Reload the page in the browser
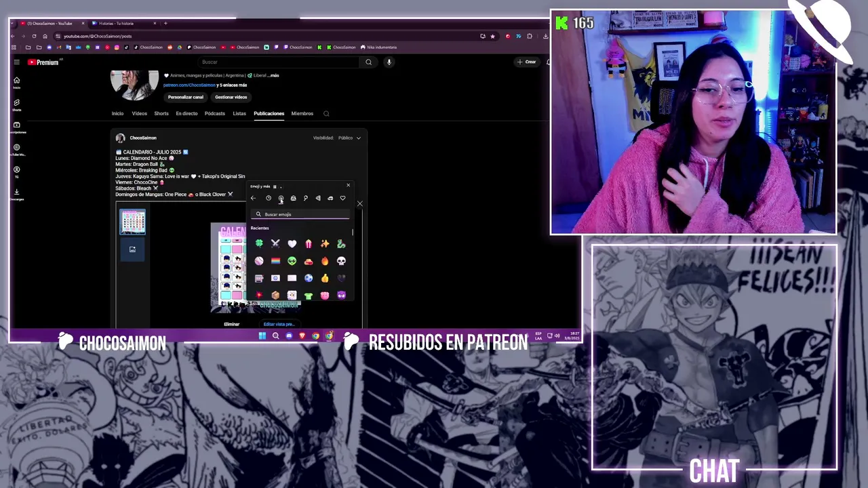The width and height of the screenshot is (868, 488). click(x=34, y=36)
